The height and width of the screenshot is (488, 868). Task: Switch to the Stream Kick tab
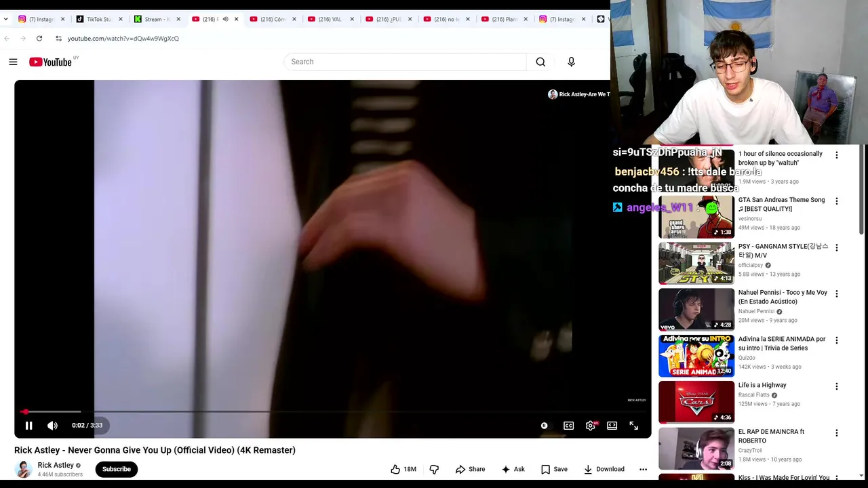[157, 19]
